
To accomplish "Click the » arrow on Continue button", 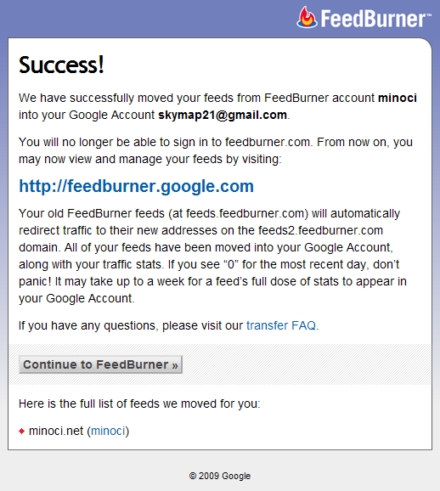I will point(175,365).
